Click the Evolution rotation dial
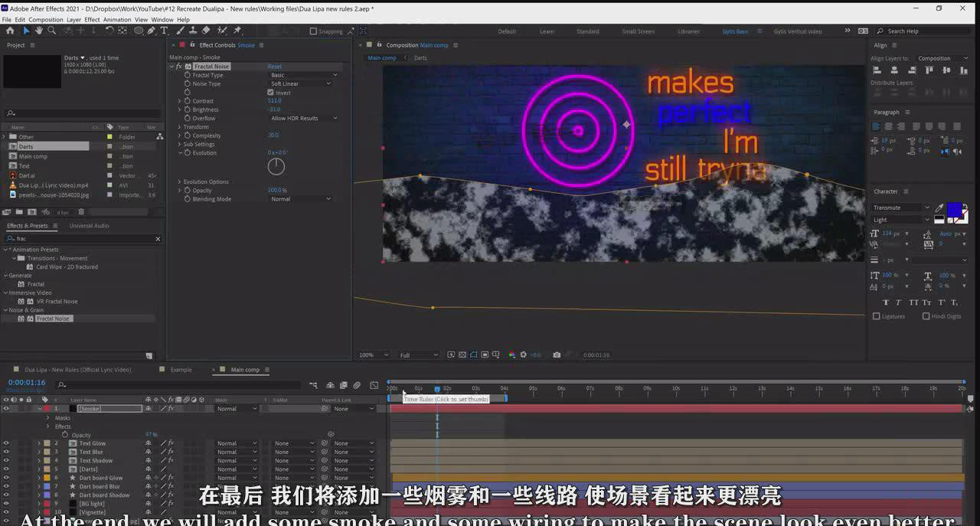The image size is (980, 526). [276, 166]
